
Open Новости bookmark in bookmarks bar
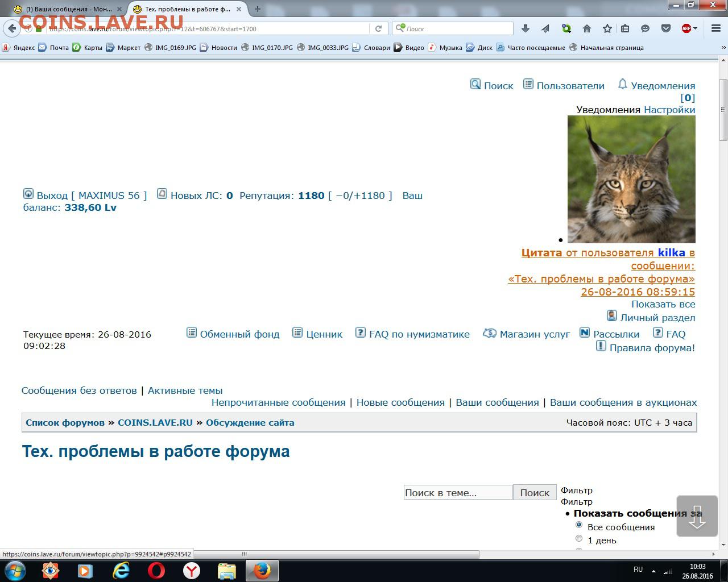point(218,48)
